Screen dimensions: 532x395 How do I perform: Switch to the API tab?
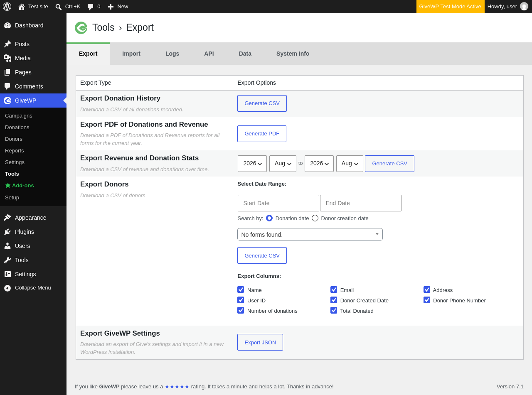[x=209, y=54]
